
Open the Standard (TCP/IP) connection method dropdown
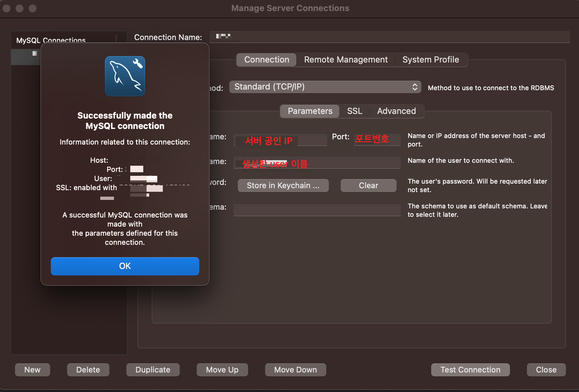325,87
